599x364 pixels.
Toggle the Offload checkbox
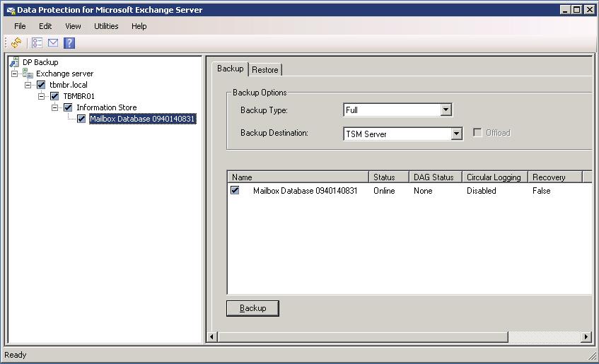(477, 133)
